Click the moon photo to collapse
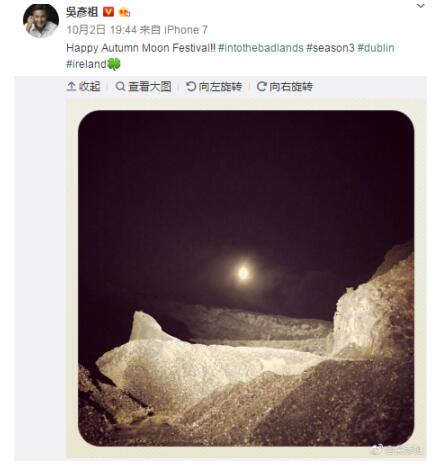Image resolution: width=444 pixels, height=469 pixels. [x=246, y=278]
